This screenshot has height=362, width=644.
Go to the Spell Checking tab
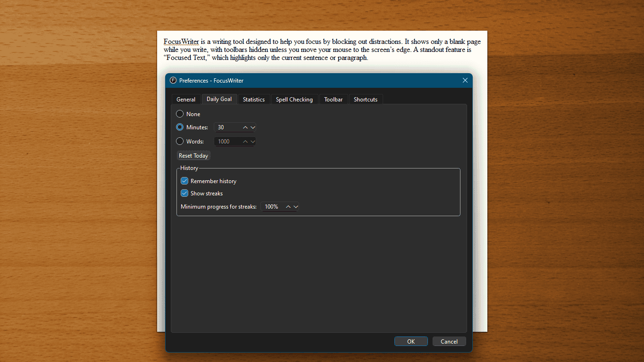point(294,100)
